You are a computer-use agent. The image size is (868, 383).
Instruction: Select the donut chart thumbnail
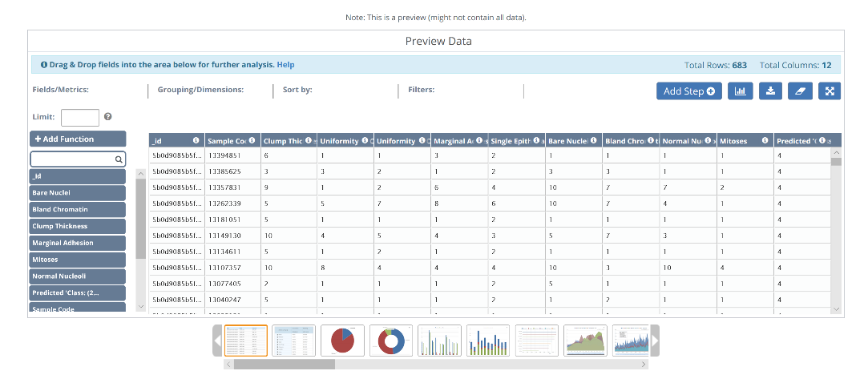point(391,341)
